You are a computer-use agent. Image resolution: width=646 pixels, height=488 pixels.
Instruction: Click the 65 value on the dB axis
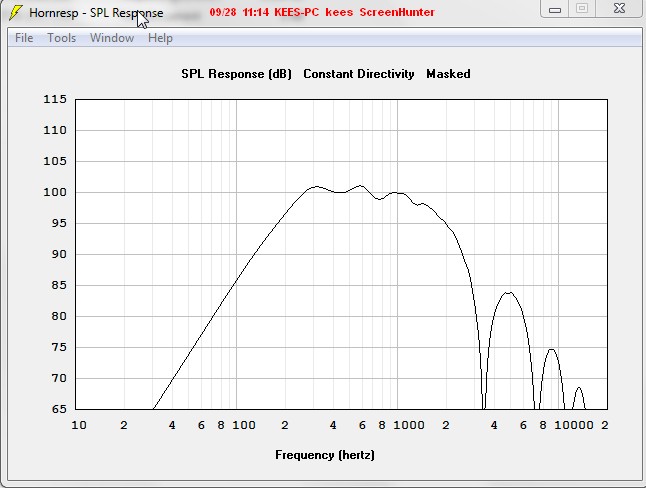59,409
